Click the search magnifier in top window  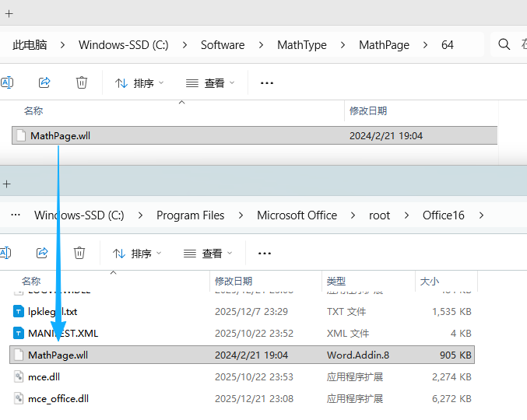point(504,44)
